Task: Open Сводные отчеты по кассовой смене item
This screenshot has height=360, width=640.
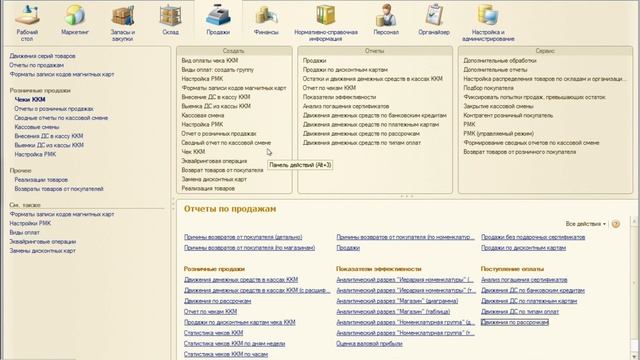Action: coord(61,118)
